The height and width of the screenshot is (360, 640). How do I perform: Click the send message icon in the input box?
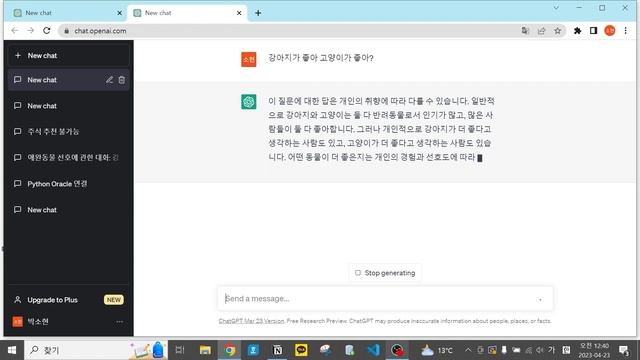[540, 300]
